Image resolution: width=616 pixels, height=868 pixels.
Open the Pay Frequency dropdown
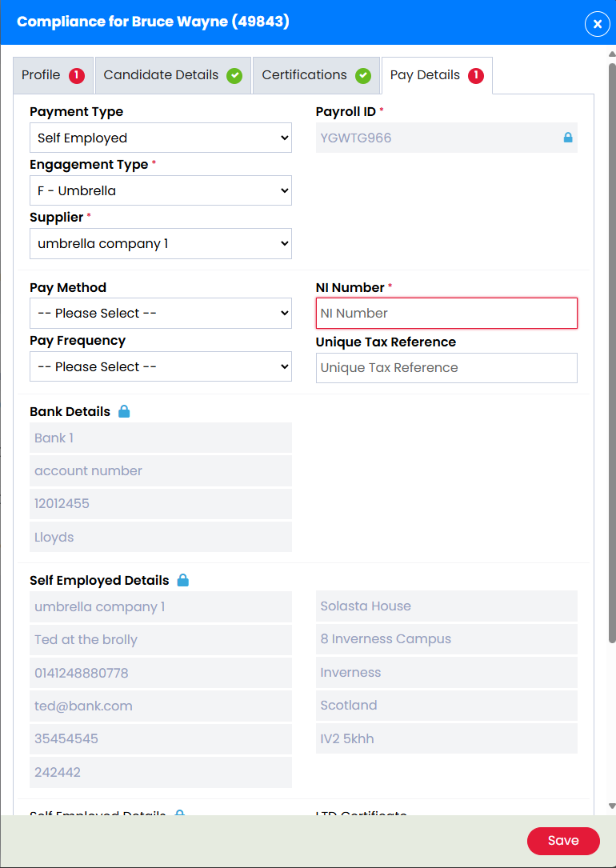[160, 366]
